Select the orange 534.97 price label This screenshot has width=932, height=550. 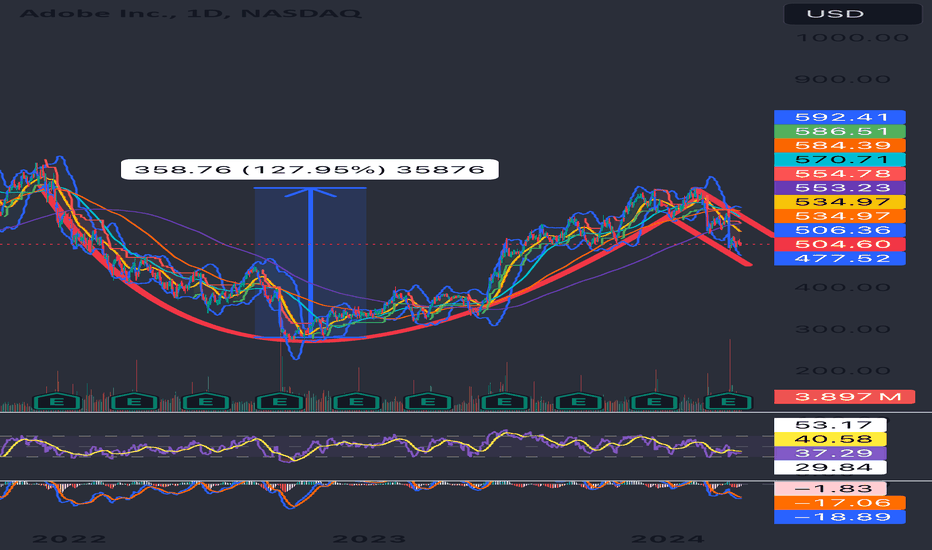click(840, 216)
